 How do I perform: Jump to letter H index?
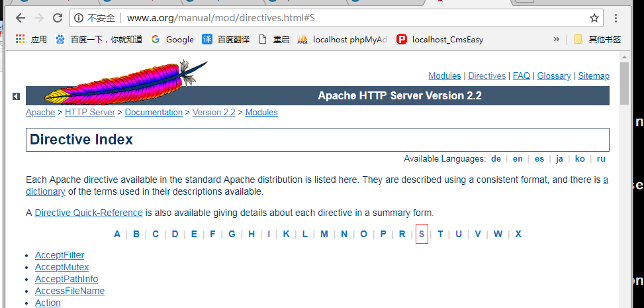point(252,234)
